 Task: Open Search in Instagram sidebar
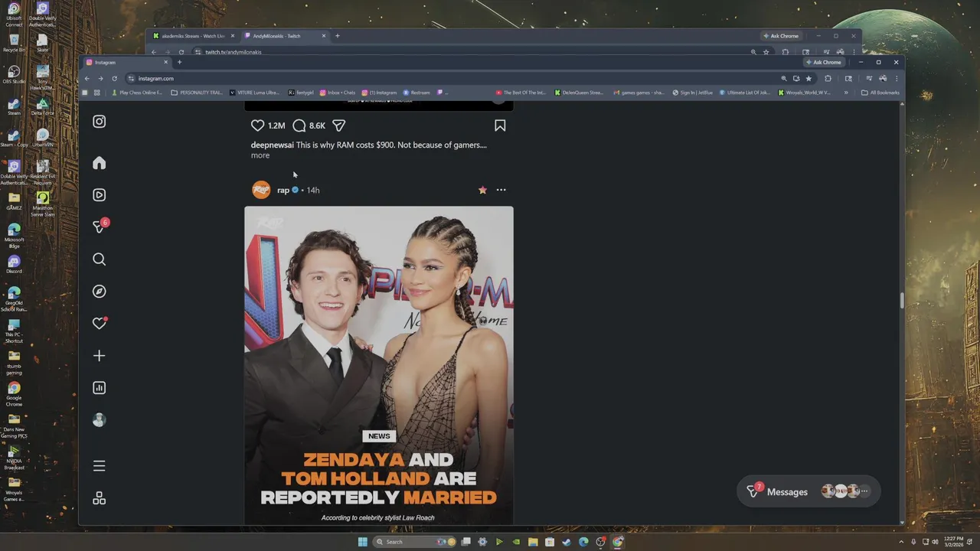point(99,259)
